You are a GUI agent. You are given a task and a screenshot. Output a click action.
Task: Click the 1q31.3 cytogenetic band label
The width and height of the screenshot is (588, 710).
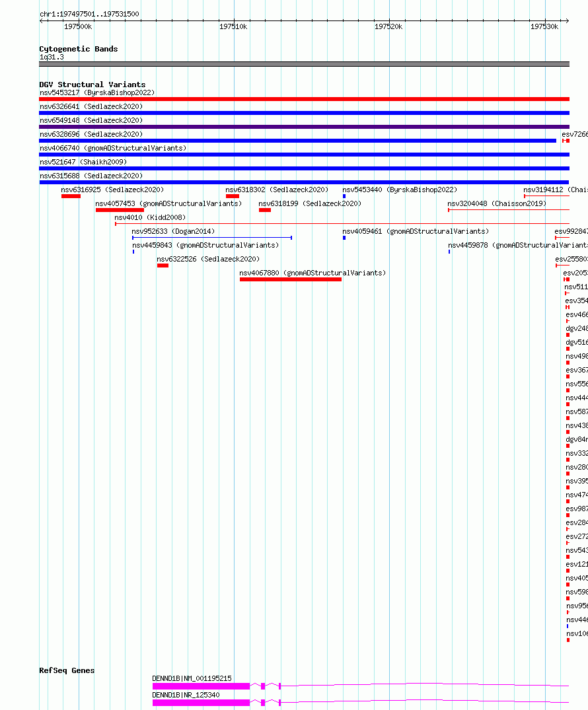pyautogui.click(x=52, y=57)
